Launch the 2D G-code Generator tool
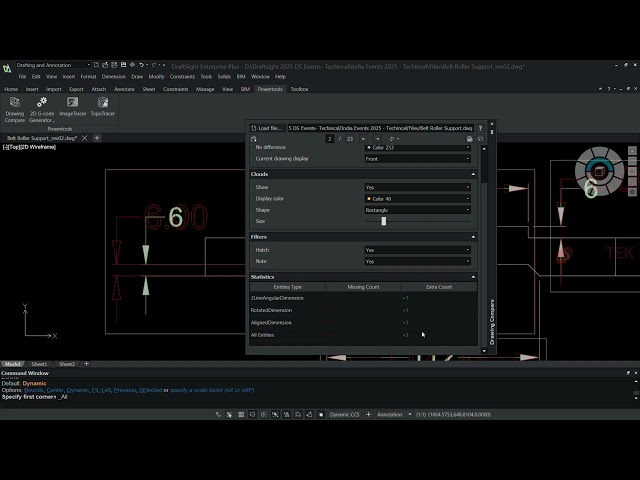This screenshot has width=640, height=480. (42, 109)
